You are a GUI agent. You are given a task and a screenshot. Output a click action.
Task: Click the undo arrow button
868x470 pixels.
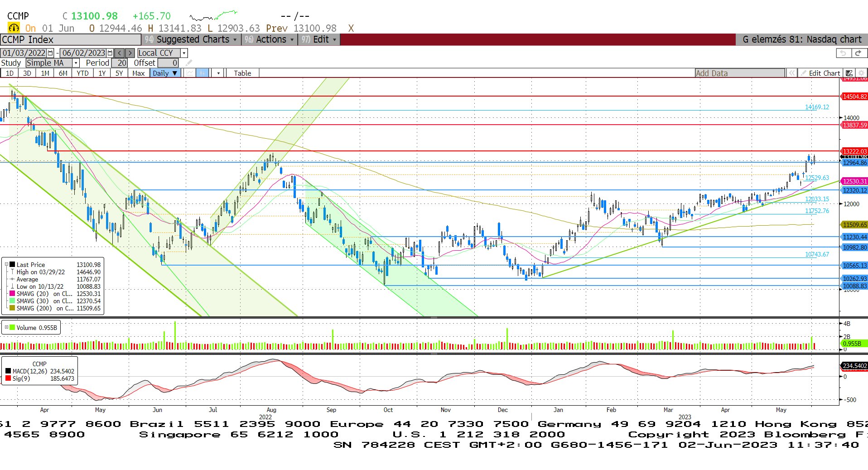[843, 53]
